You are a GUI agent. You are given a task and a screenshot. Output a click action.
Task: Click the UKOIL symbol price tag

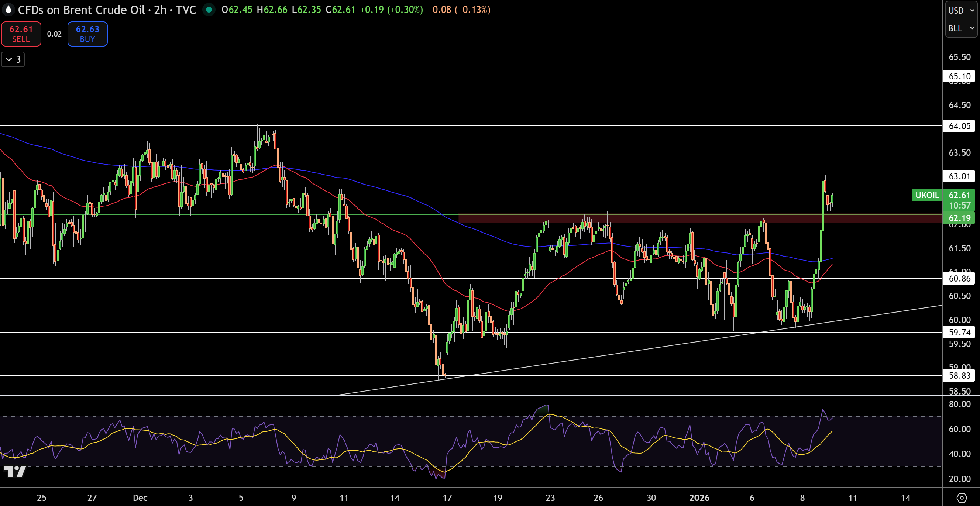coord(927,195)
